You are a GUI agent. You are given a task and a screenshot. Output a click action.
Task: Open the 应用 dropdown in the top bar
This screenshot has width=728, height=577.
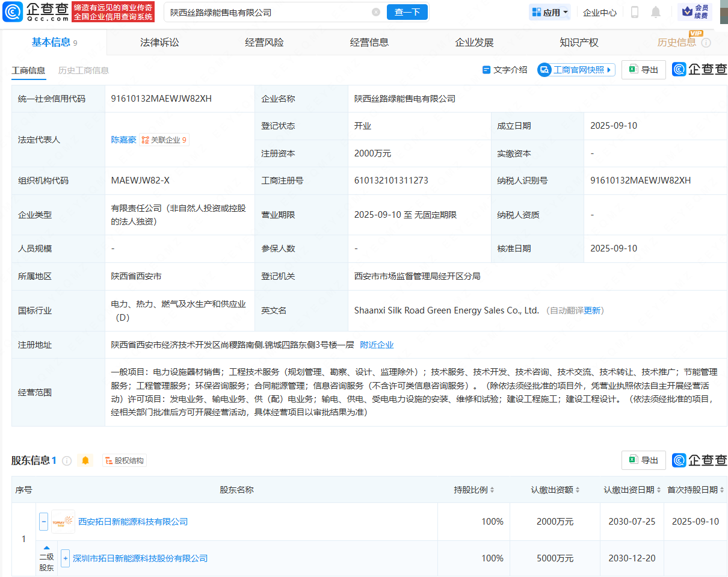[x=549, y=11]
